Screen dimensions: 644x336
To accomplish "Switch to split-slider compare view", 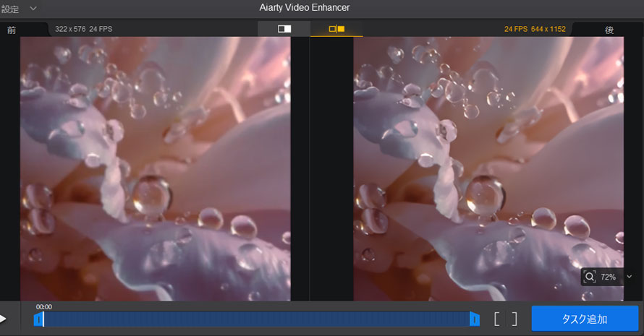I will (x=284, y=29).
